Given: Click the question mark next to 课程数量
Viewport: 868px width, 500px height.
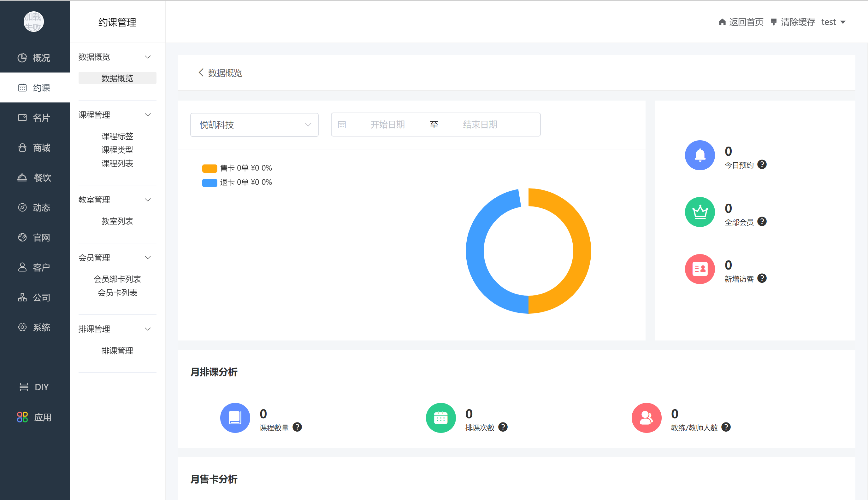Looking at the screenshot, I should (297, 427).
